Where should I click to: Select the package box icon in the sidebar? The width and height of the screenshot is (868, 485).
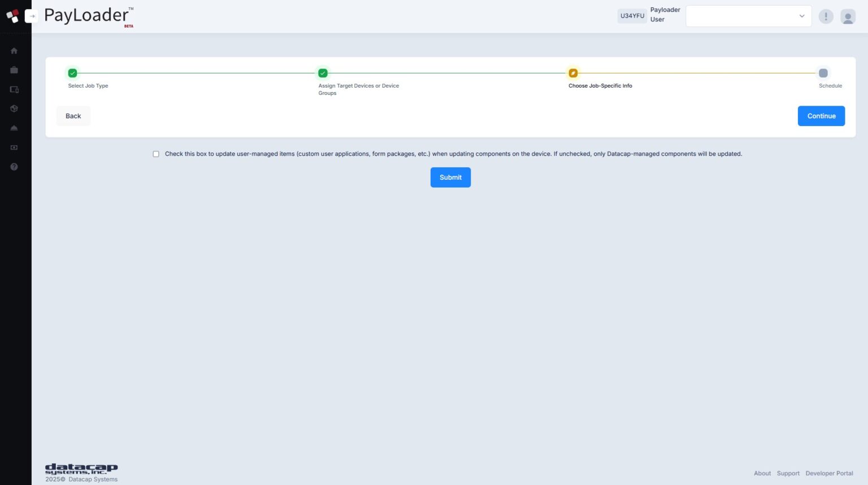pyautogui.click(x=14, y=109)
